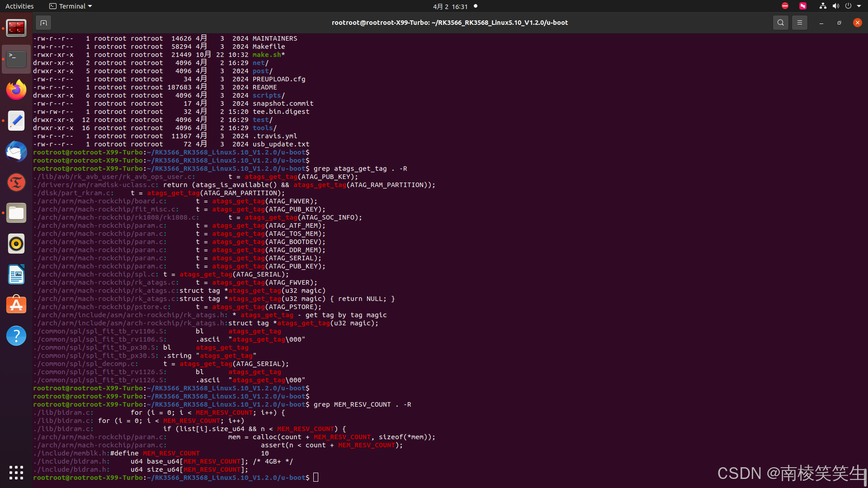The height and width of the screenshot is (488, 868).
Task: Click Activities in the top bar
Action: [x=19, y=6]
